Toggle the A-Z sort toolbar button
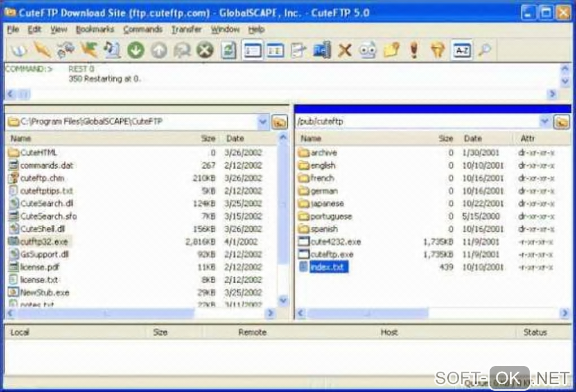Screen dimensions: 576x392 [x=461, y=50]
